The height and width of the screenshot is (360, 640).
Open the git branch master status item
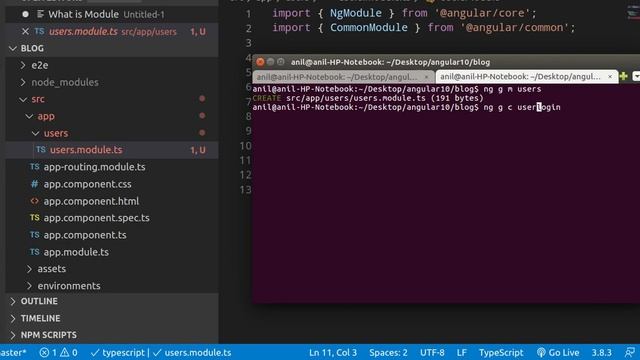pyautogui.click(x=13, y=353)
